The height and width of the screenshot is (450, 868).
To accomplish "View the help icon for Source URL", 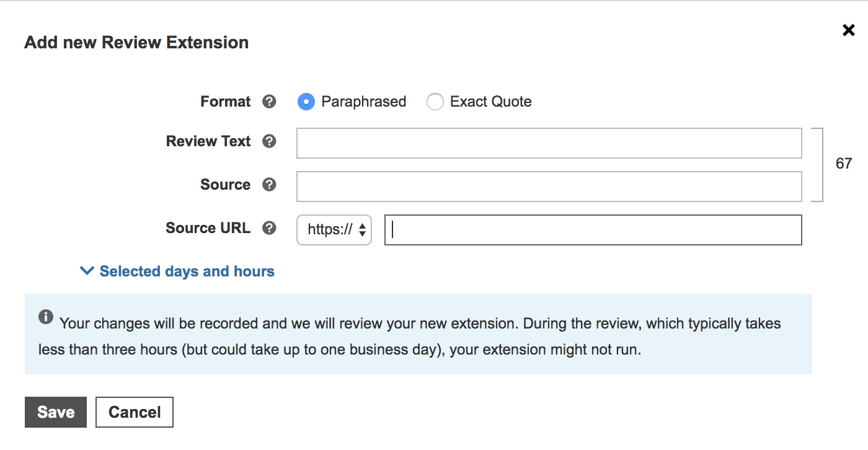I will [269, 228].
